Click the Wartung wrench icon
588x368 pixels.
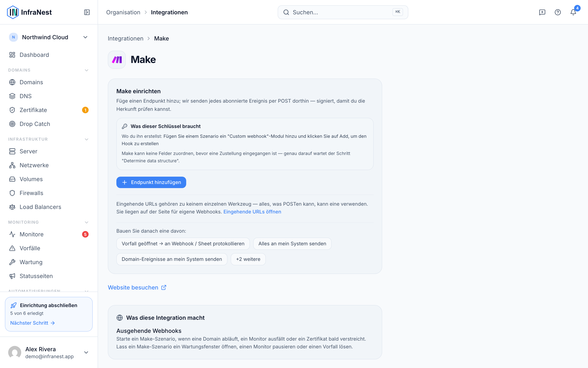(x=12, y=262)
